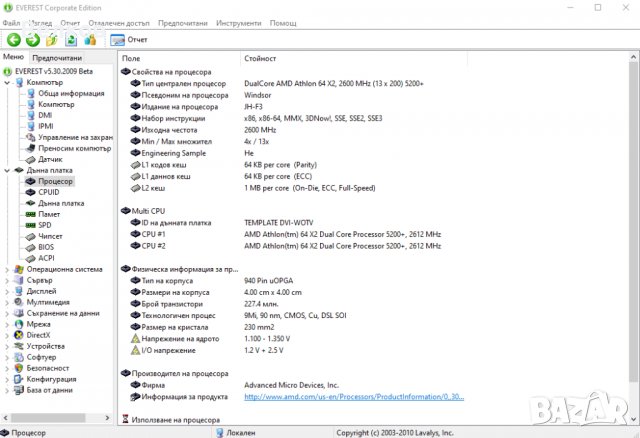Click the Refresh toolbar icon
This screenshot has width=640, height=438.
[71, 40]
